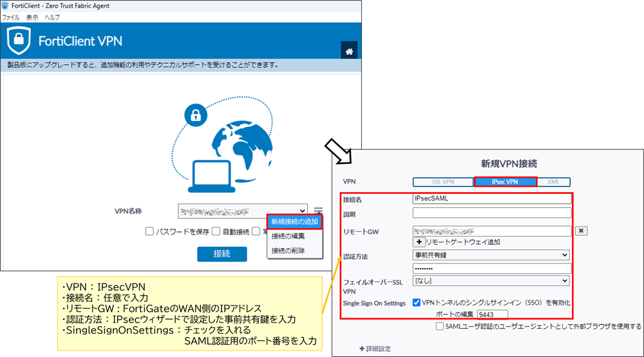Click the ポートの編集 field showing 9443
This screenshot has height=357, width=644.
tap(493, 314)
